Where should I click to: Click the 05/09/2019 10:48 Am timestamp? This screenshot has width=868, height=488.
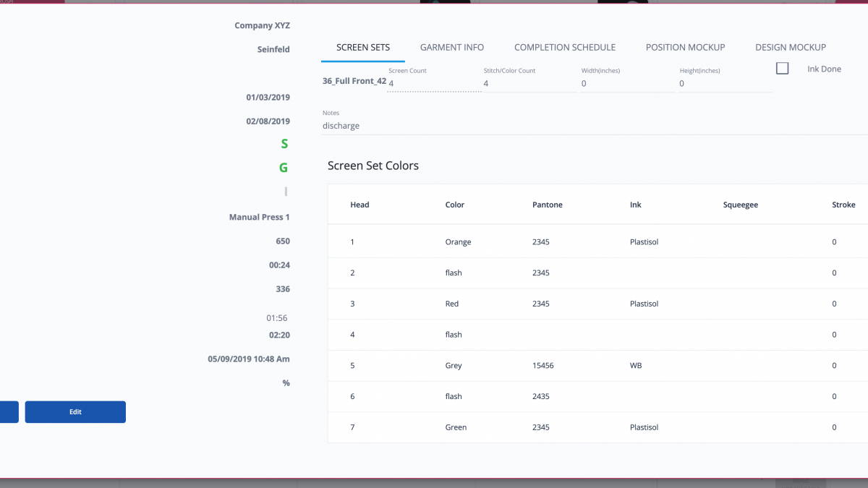point(249,359)
